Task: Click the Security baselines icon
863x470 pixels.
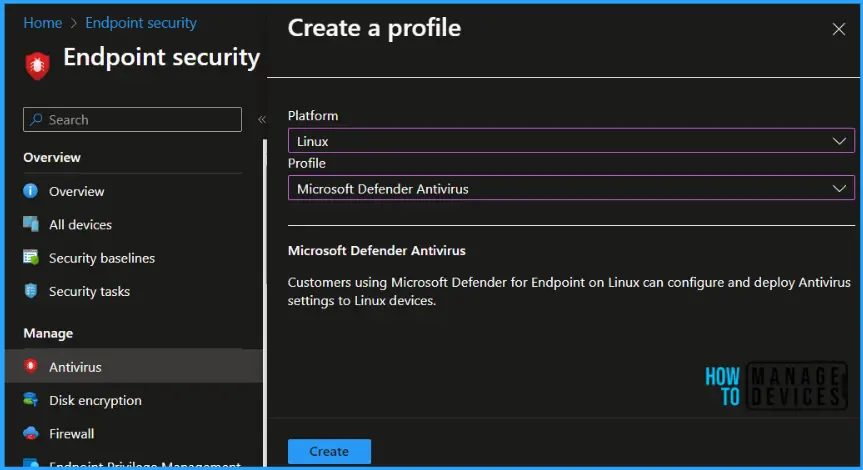Action: coord(31,258)
